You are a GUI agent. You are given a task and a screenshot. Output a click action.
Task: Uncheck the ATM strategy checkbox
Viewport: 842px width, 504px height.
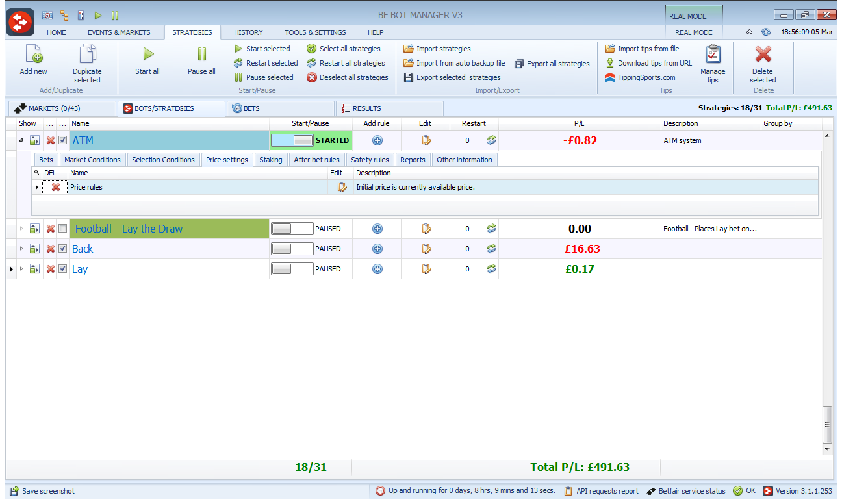tap(62, 140)
